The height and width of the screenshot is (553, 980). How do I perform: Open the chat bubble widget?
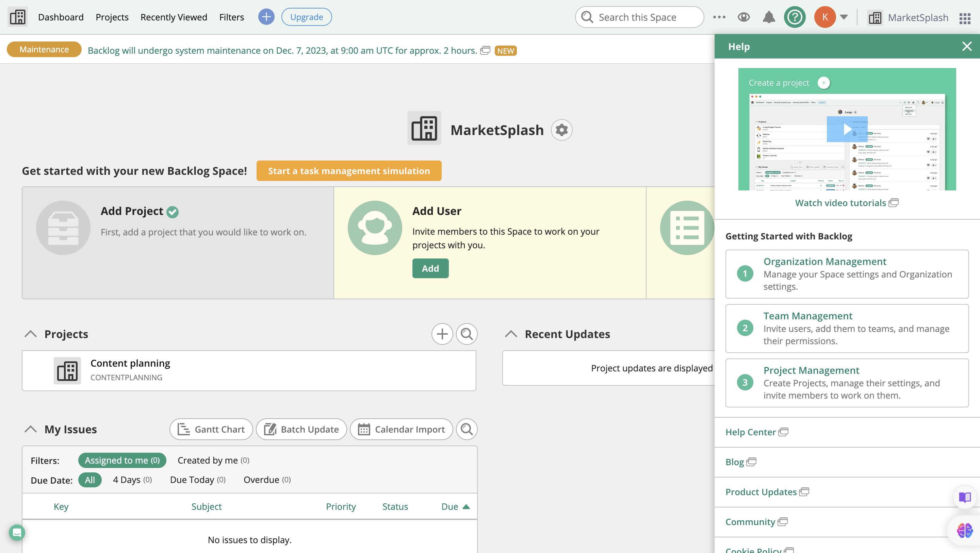(x=17, y=533)
